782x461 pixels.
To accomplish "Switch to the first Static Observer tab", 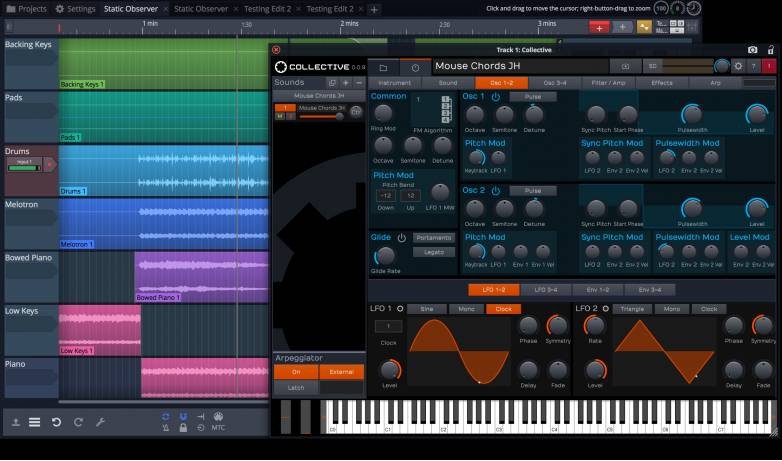I will pos(131,8).
